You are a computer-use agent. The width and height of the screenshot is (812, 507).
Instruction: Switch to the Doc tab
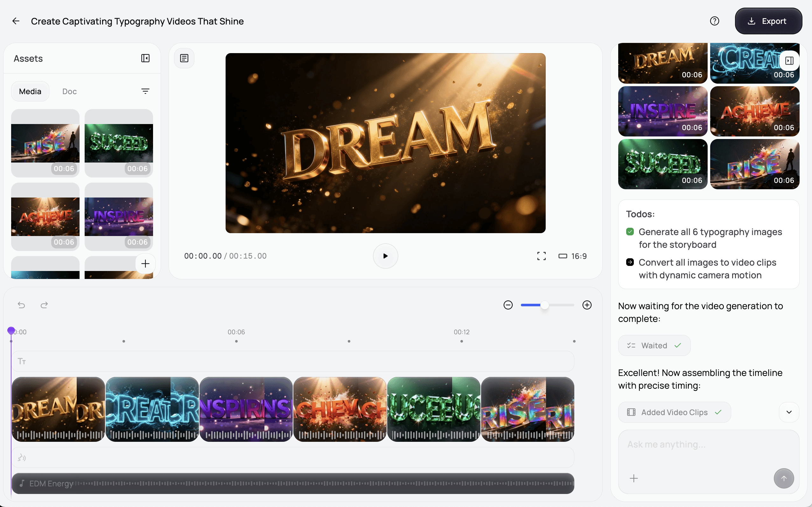coord(69,91)
